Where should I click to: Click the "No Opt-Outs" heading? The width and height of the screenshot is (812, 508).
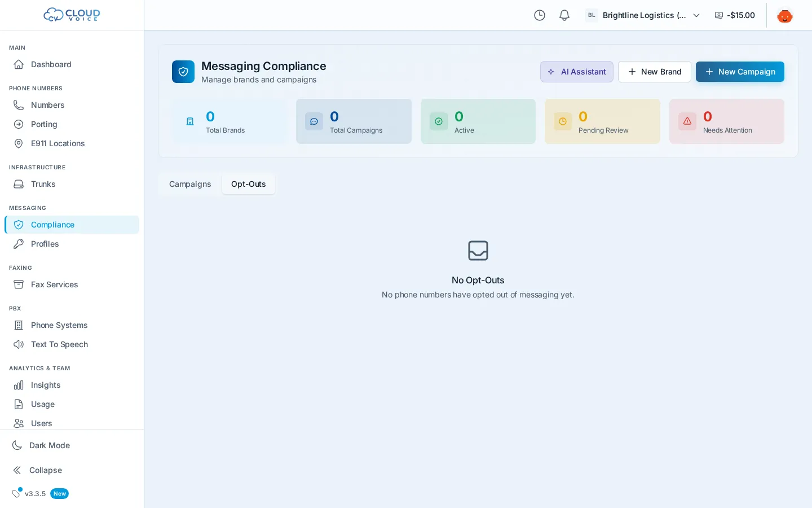click(478, 280)
